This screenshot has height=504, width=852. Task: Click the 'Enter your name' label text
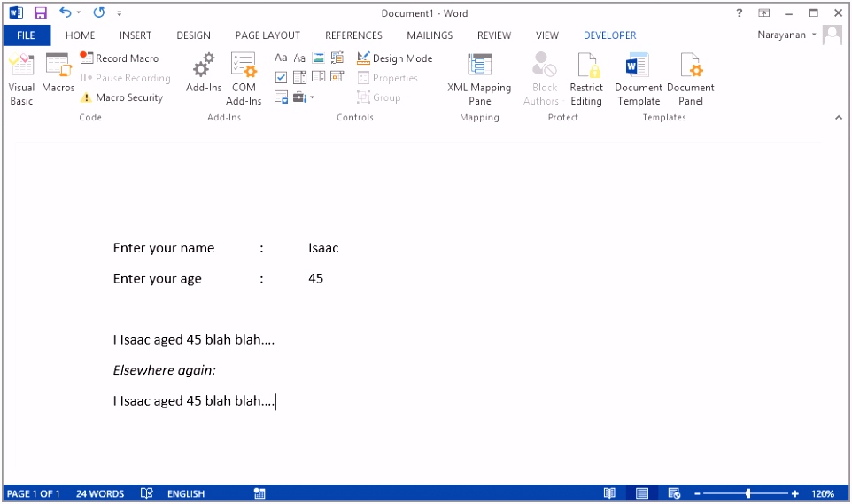(x=164, y=248)
